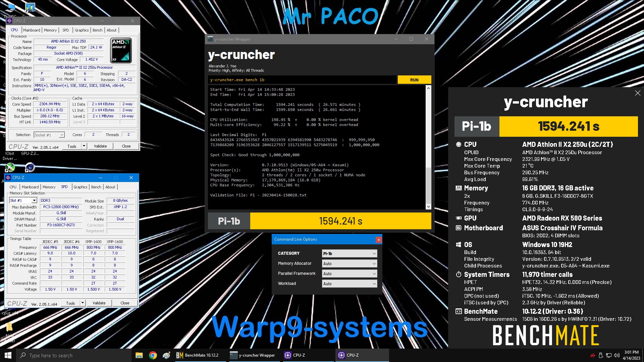Image resolution: width=644 pixels, height=362 pixels.
Task: Click the y-cruncher Wrapper title bar icon
Action: (210, 39)
